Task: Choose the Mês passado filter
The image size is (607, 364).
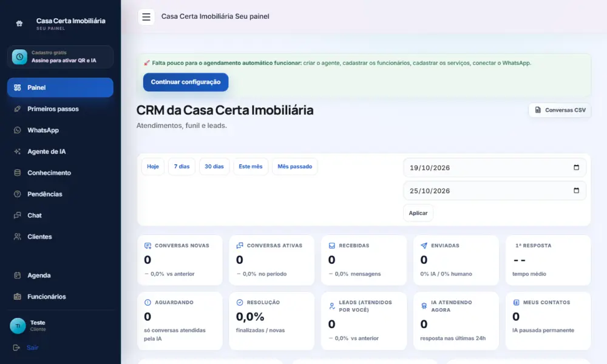Action: 294,166
